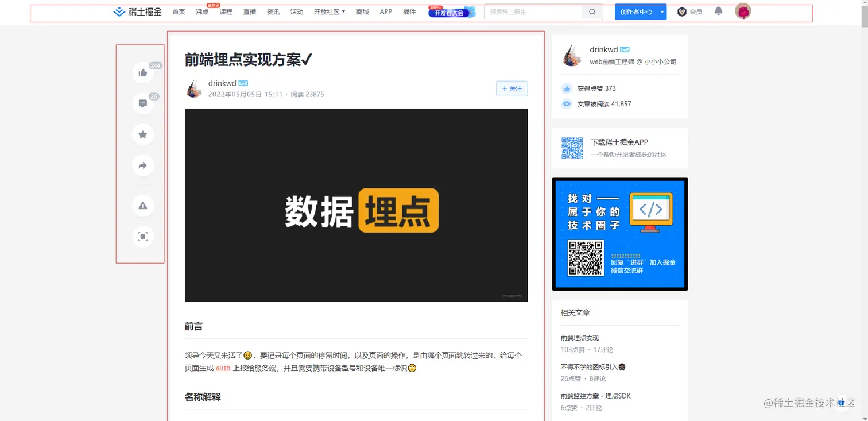The width and height of the screenshot is (868, 421).
Task: Enter immersive reading mode from the sidebar
Action: (x=142, y=237)
